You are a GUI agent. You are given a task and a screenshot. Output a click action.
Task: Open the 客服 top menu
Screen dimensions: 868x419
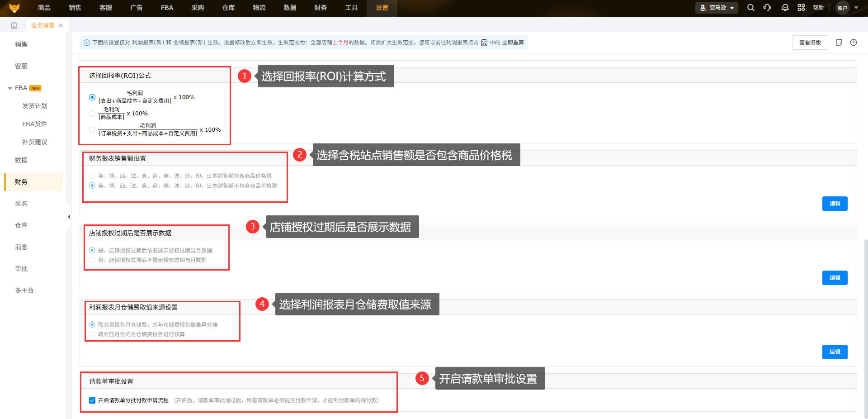106,8
